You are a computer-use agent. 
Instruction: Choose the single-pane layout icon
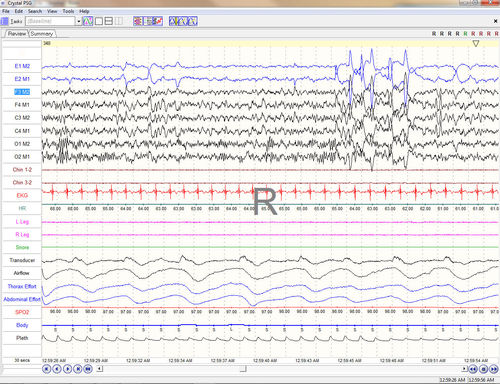(x=99, y=21)
